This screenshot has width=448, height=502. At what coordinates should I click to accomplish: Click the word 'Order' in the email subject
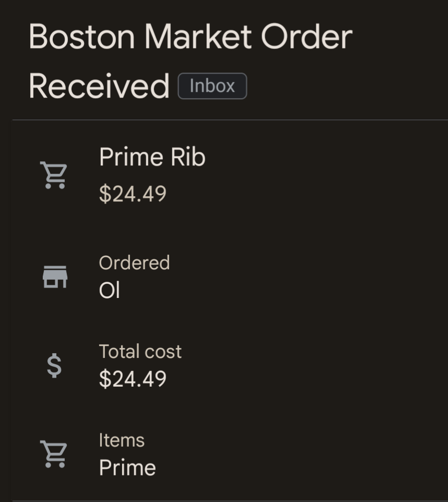(306, 37)
